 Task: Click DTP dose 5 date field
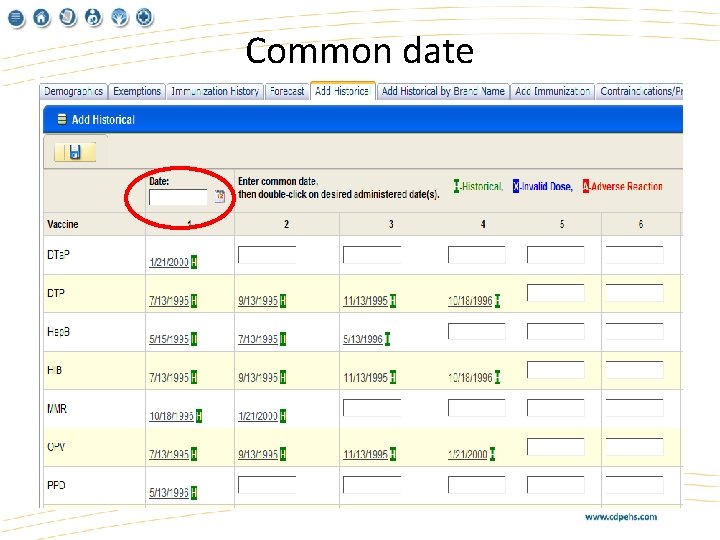(x=556, y=293)
